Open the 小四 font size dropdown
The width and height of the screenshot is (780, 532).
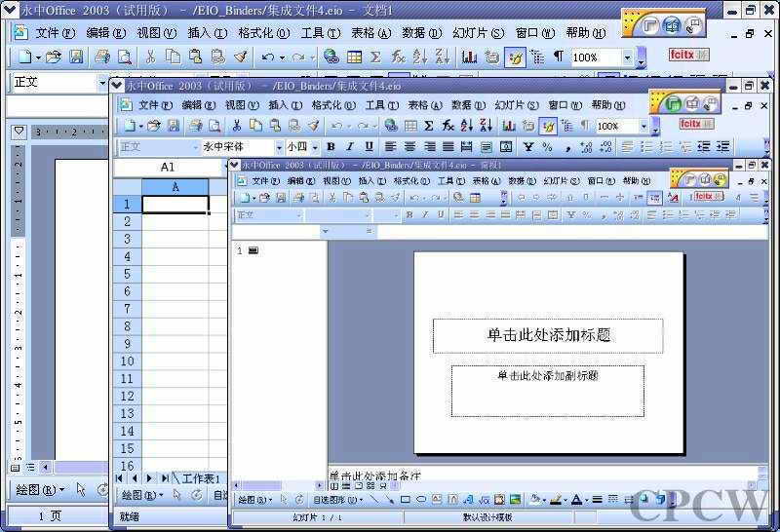click(315, 147)
